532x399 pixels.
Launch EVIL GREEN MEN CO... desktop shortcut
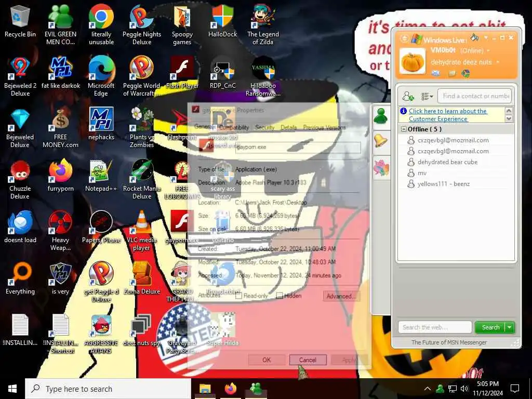point(60,24)
